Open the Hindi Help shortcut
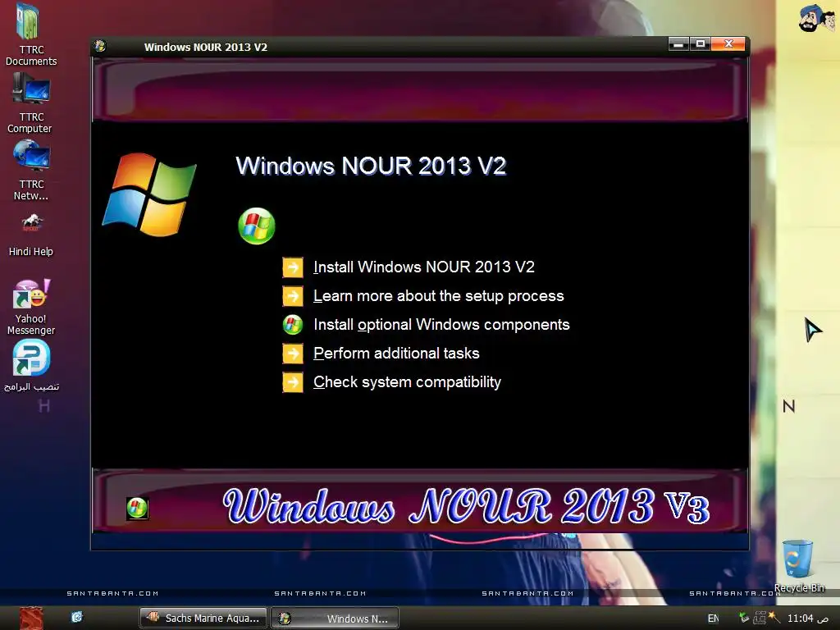840x630 pixels. click(31, 235)
